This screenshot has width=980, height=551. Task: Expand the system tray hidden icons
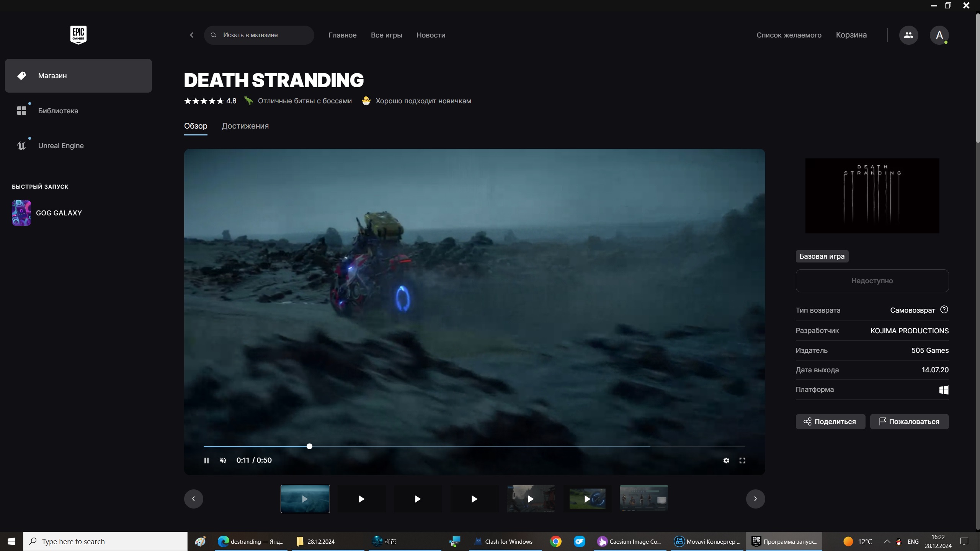887,541
